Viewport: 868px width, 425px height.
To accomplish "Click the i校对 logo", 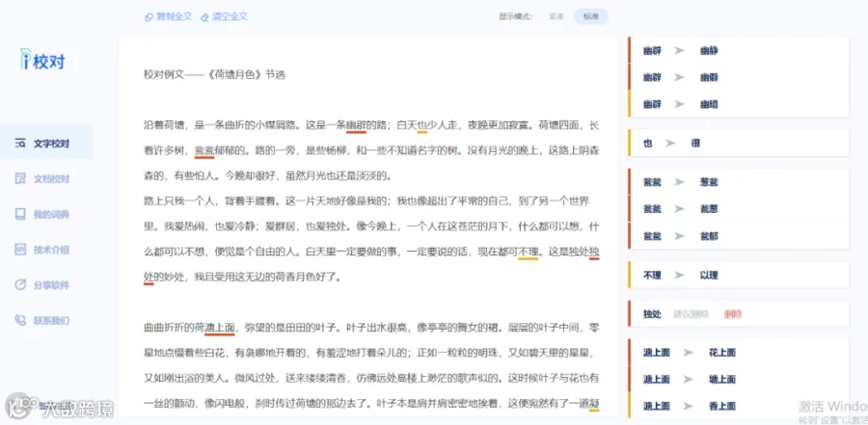I will click(42, 60).
